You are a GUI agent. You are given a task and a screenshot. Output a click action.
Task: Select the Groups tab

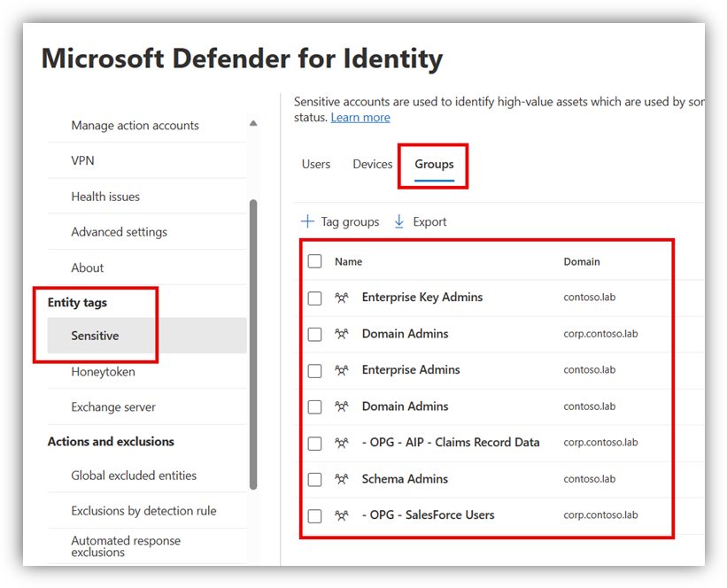[x=434, y=164]
